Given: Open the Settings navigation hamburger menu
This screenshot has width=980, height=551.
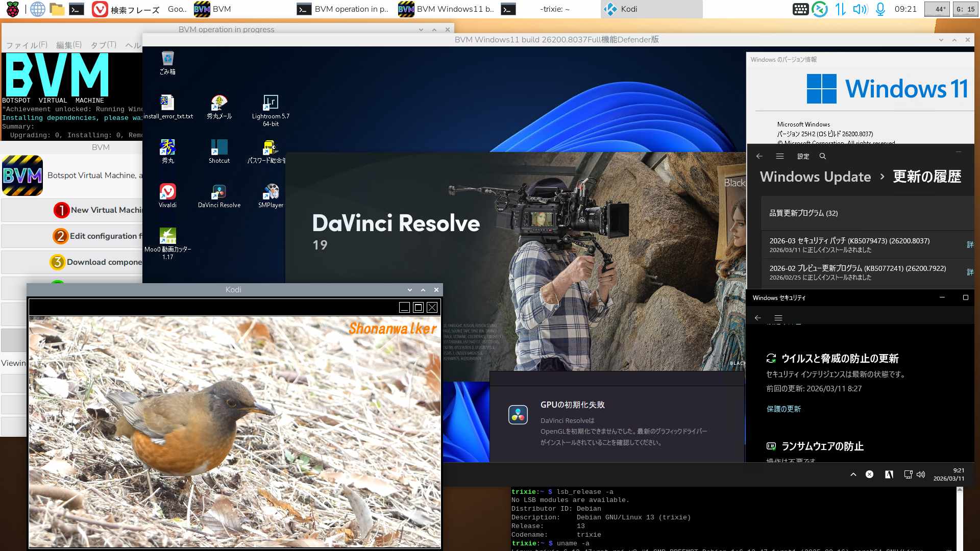Looking at the screenshot, I should coord(780,156).
